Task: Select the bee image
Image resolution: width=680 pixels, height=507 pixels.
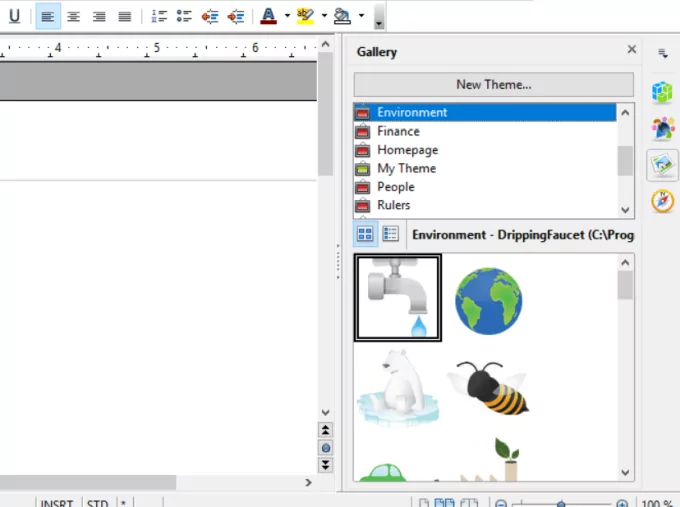Action: pos(489,388)
